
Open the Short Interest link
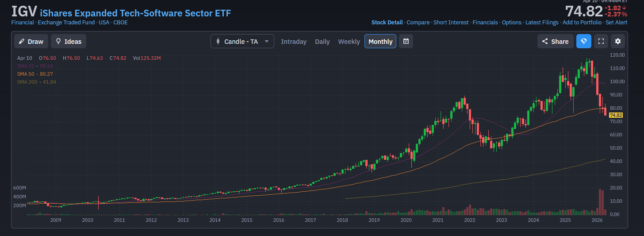pos(451,23)
